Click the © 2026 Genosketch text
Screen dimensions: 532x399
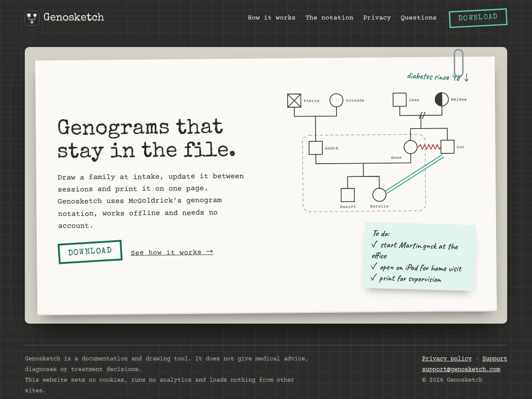(x=452, y=380)
